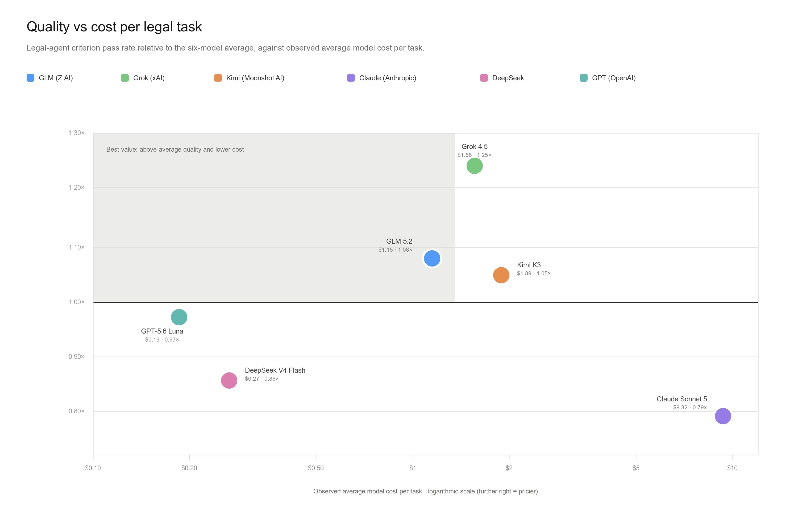
Task: Click the Kimi K3 point label
Action: pyautogui.click(x=529, y=265)
